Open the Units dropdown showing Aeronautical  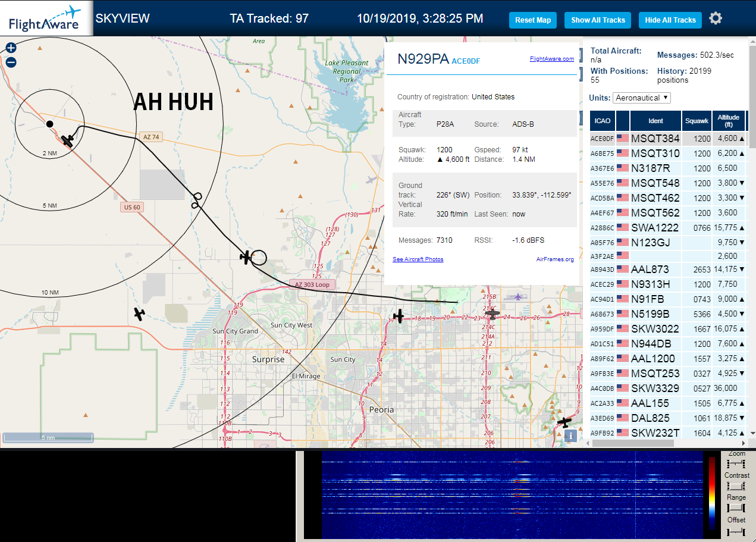[x=642, y=98]
